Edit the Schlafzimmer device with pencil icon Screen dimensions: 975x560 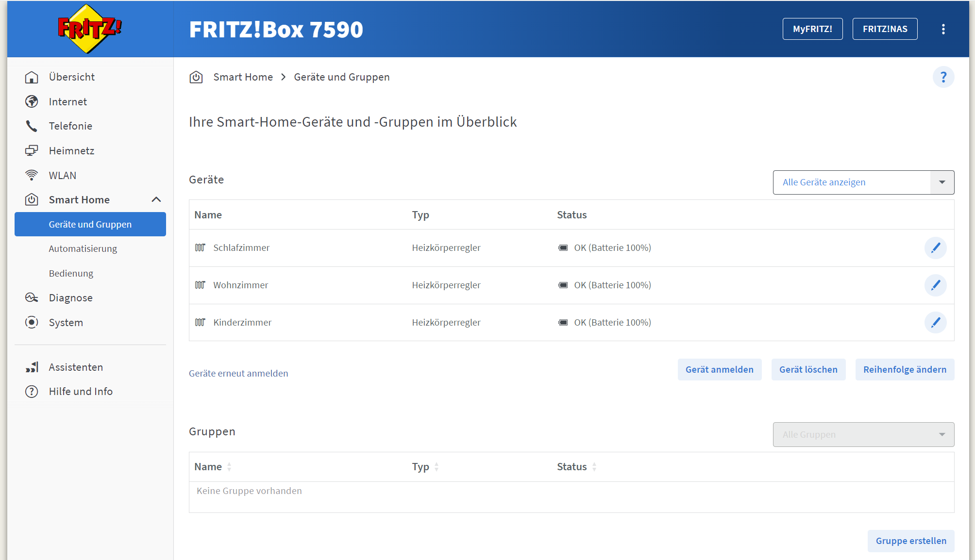tap(935, 248)
